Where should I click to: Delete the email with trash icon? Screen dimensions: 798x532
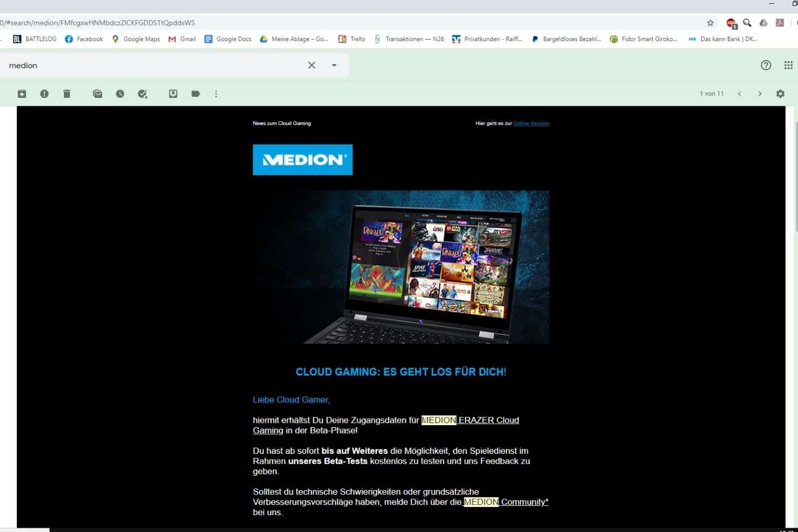coord(66,94)
